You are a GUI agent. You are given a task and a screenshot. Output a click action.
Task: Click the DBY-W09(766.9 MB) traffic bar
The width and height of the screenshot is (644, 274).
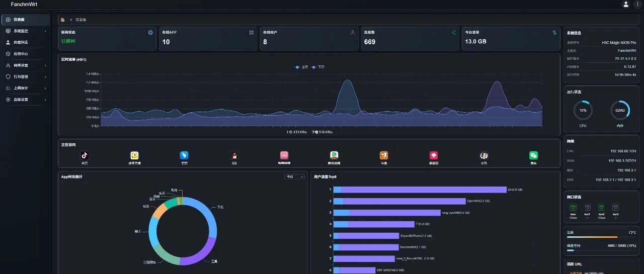[x=355, y=270]
